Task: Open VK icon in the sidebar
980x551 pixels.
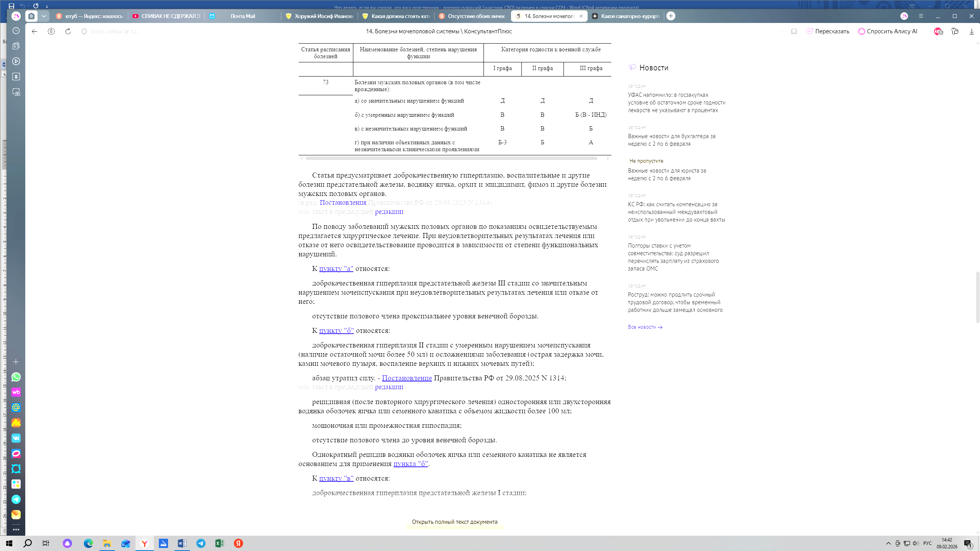Action: point(16,438)
